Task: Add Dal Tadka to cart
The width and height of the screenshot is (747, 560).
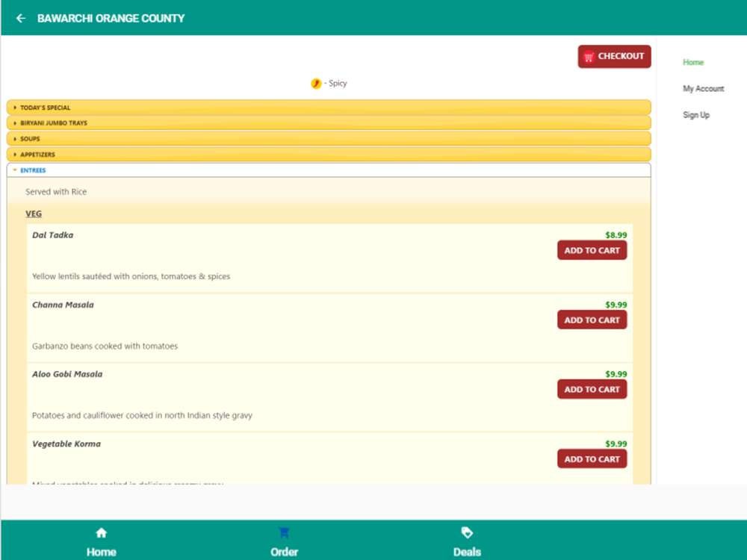Action: [592, 250]
